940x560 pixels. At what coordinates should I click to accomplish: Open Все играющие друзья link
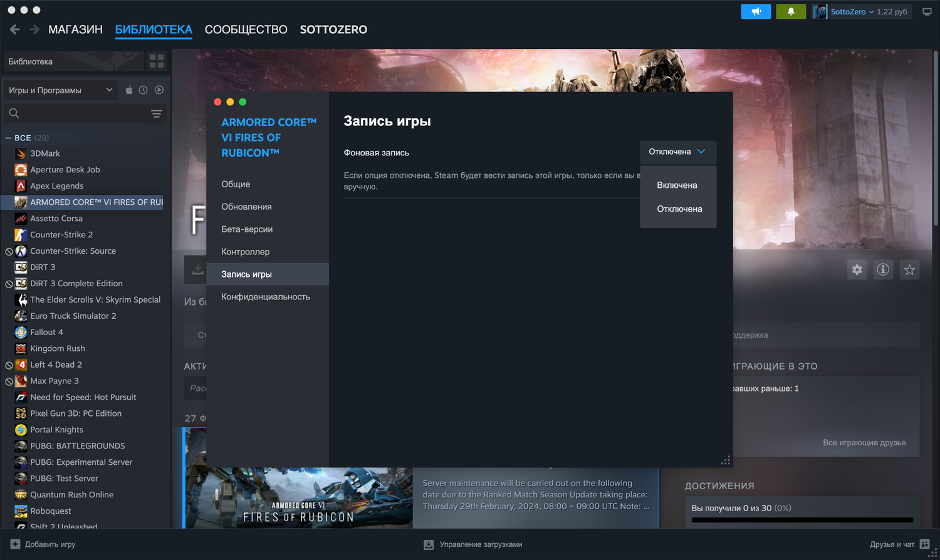[x=864, y=443]
